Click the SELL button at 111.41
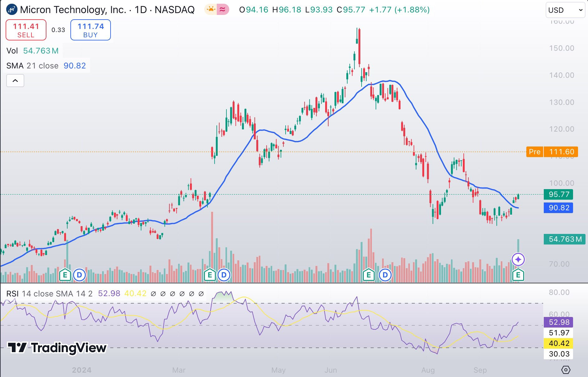The image size is (588, 377). tap(26, 30)
